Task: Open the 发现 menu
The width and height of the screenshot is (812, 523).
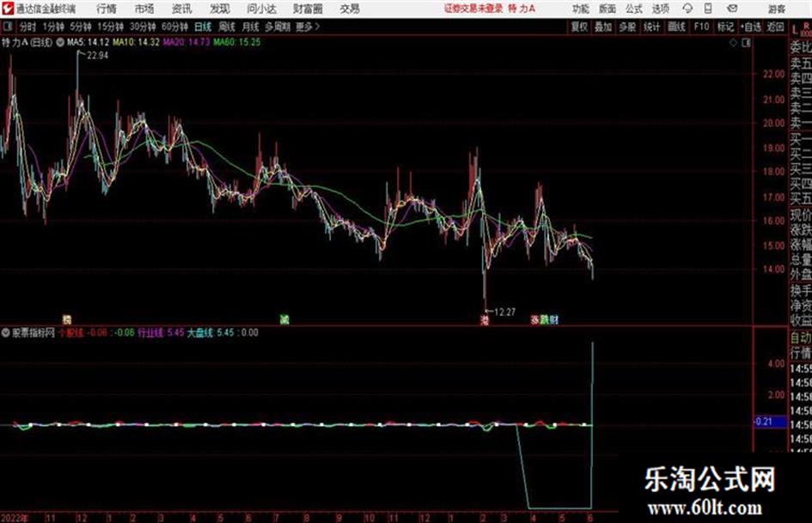Action: coord(220,9)
